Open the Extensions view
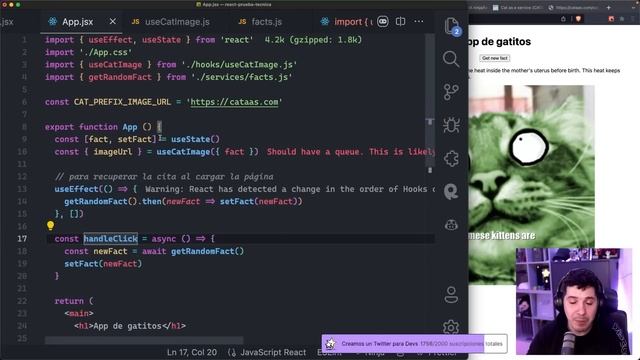Viewport: 640px width, 360px height. click(x=451, y=158)
